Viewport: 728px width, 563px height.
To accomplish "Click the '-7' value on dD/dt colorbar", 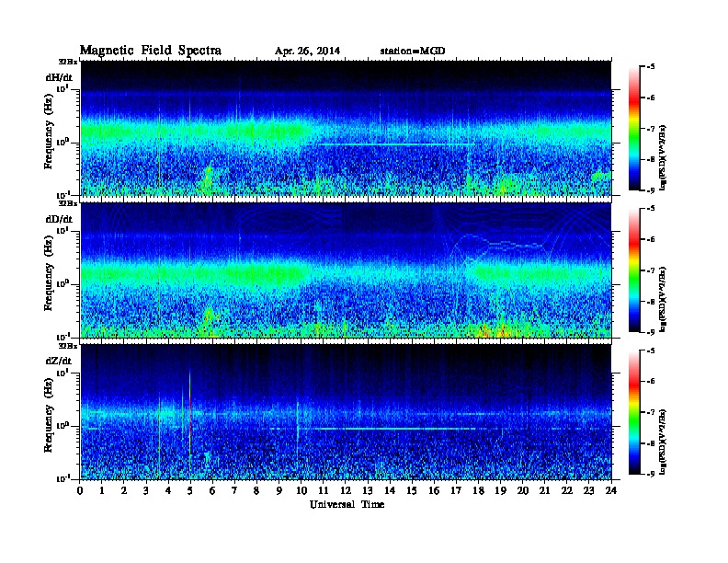I will (650, 270).
